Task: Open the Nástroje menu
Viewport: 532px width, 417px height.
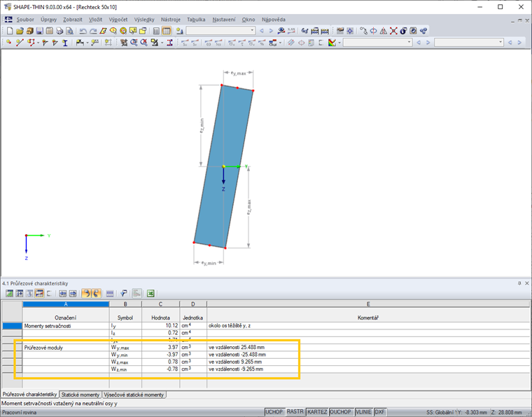Action: point(171,20)
